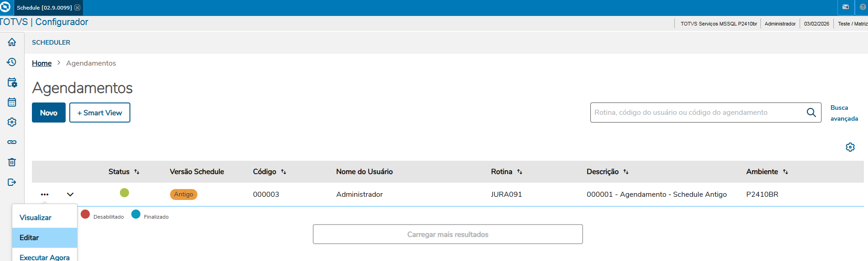The image size is (868, 261).
Task: Open table column settings gear icon
Action: pyautogui.click(x=850, y=147)
